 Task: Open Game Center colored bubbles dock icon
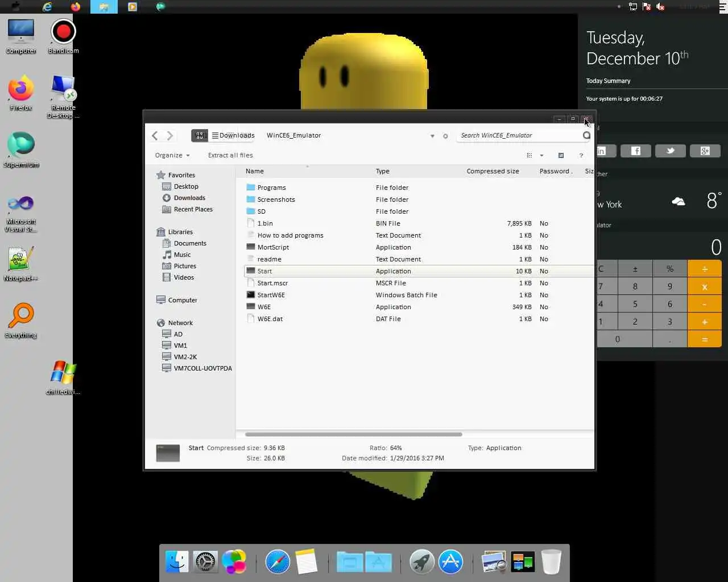tap(234, 562)
